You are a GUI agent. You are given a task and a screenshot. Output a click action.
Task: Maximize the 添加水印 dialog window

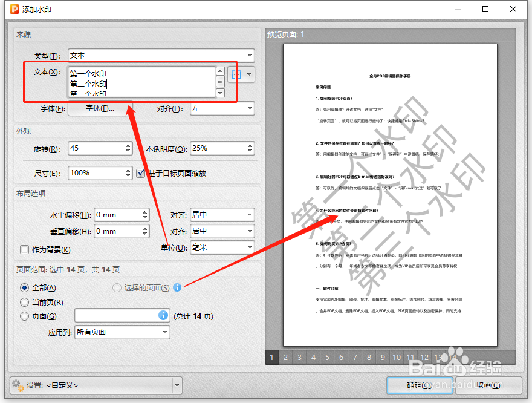pos(485,9)
